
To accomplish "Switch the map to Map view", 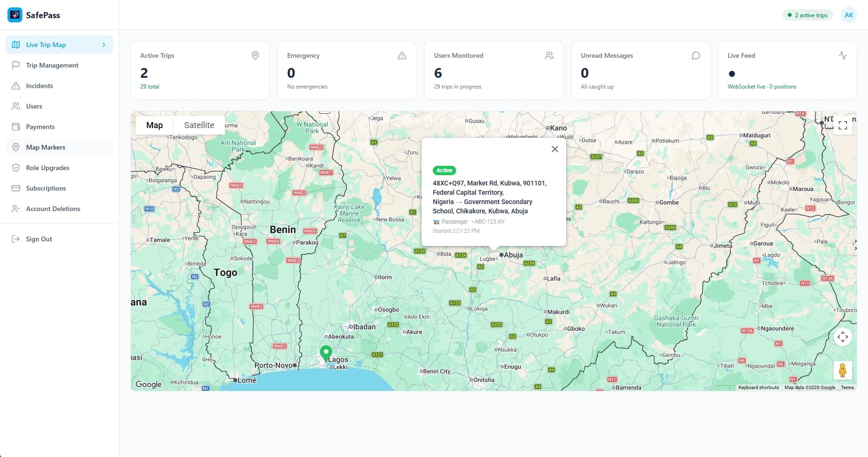I will [154, 125].
